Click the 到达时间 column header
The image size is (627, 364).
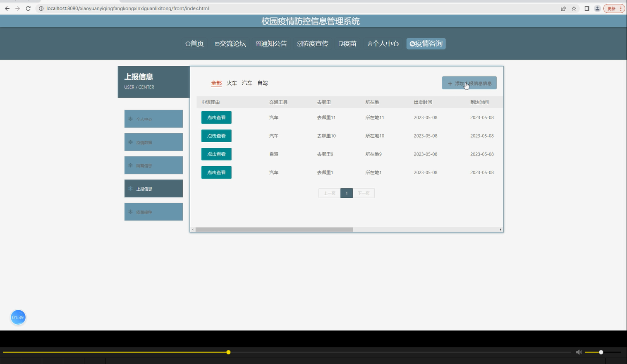tap(479, 102)
